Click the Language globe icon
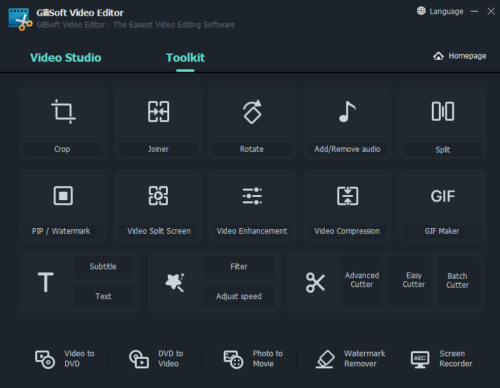500x388 pixels. (x=421, y=11)
